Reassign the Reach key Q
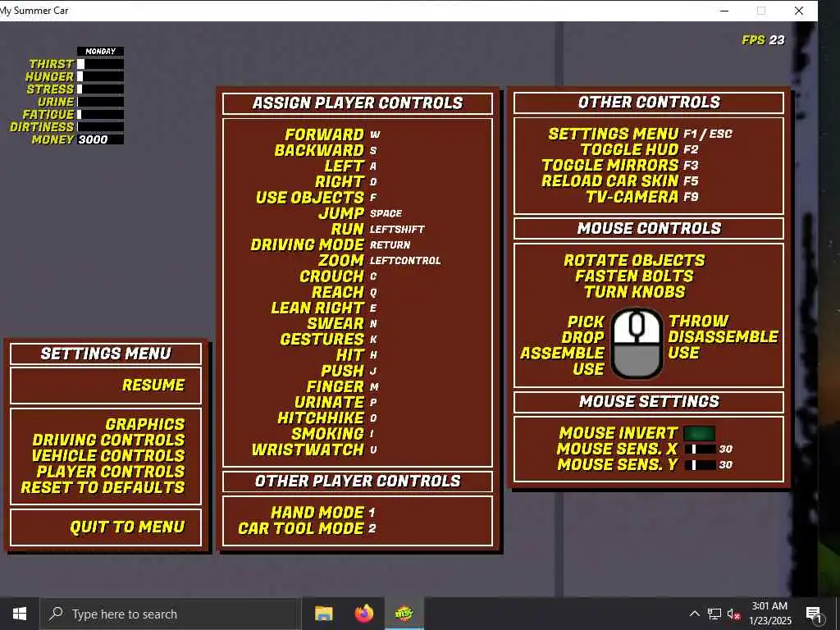The image size is (840, 630). tap(373, 292)
